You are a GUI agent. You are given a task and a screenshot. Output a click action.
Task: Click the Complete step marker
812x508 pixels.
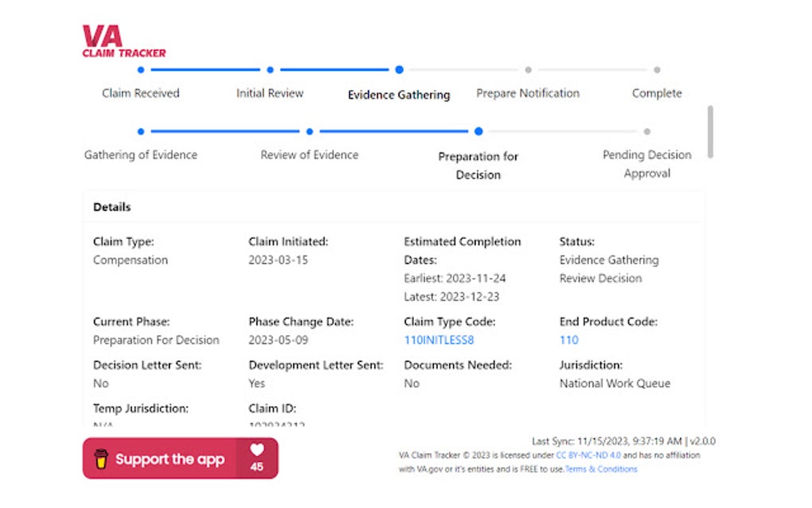657,69
